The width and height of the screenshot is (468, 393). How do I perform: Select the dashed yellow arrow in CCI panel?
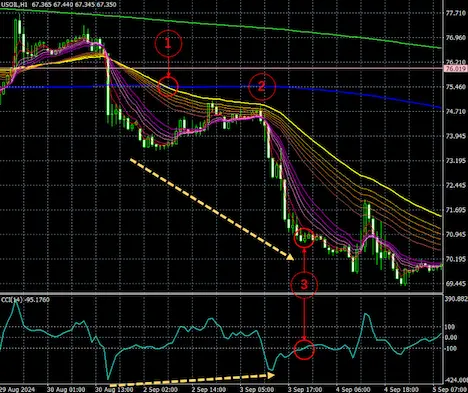pos(192,380)
